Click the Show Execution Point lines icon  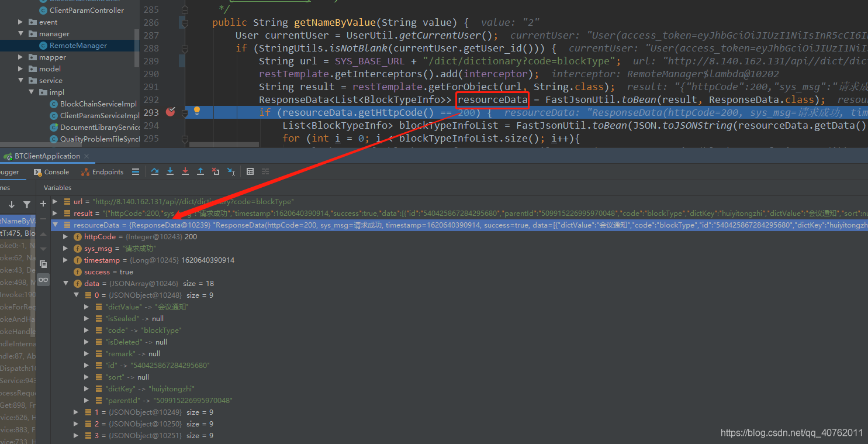tap(136, 171)
